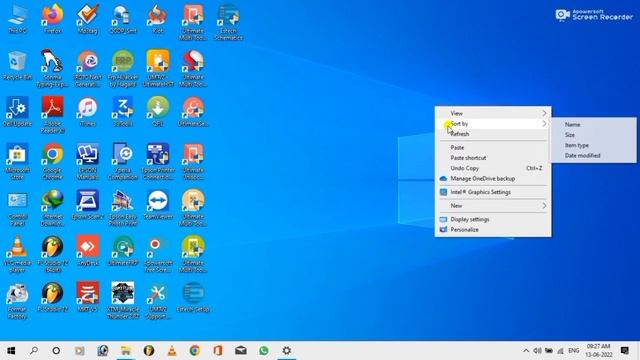
Task: Select the Mp3tag desktop shortcut
Action: [x=88, y=19]
